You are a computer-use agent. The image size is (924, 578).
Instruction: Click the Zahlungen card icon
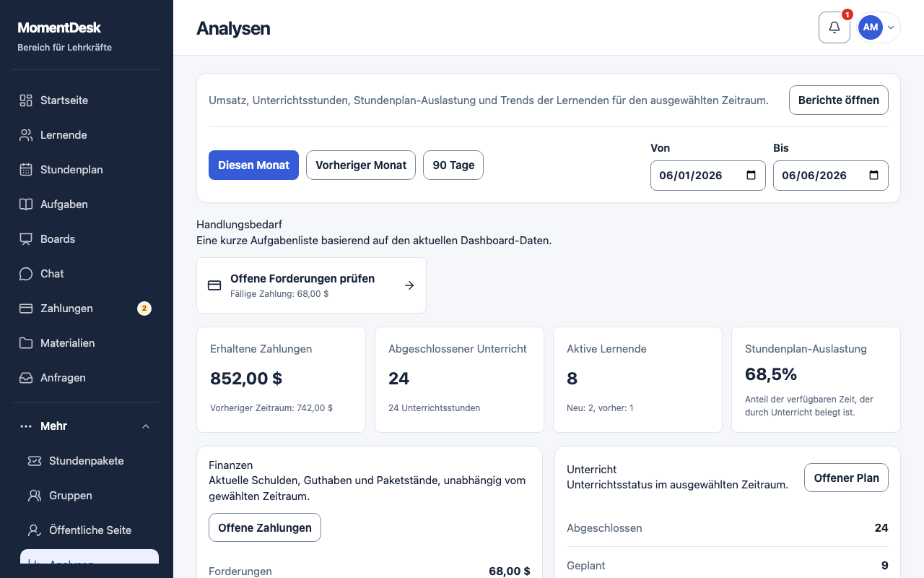(26, 309)
